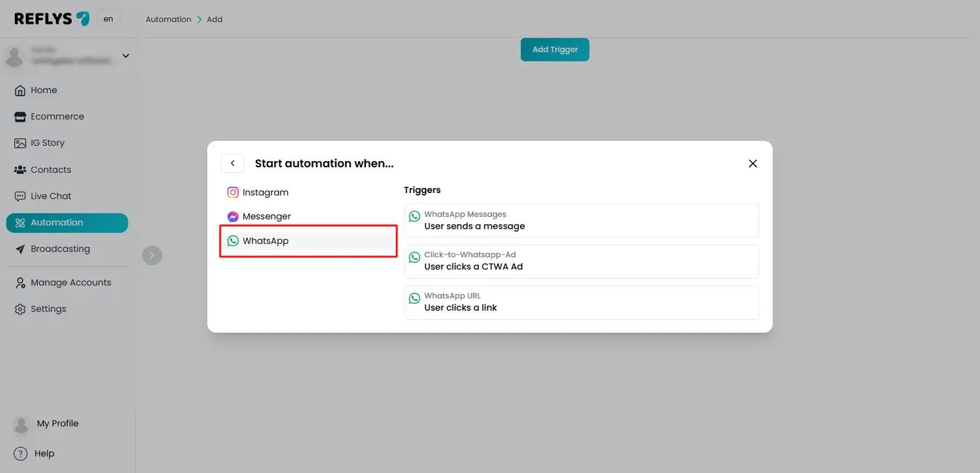This screenshot has width=980, height=473.
Task: Expand sidebar with the round arrow button
Action: pos(152,255)
